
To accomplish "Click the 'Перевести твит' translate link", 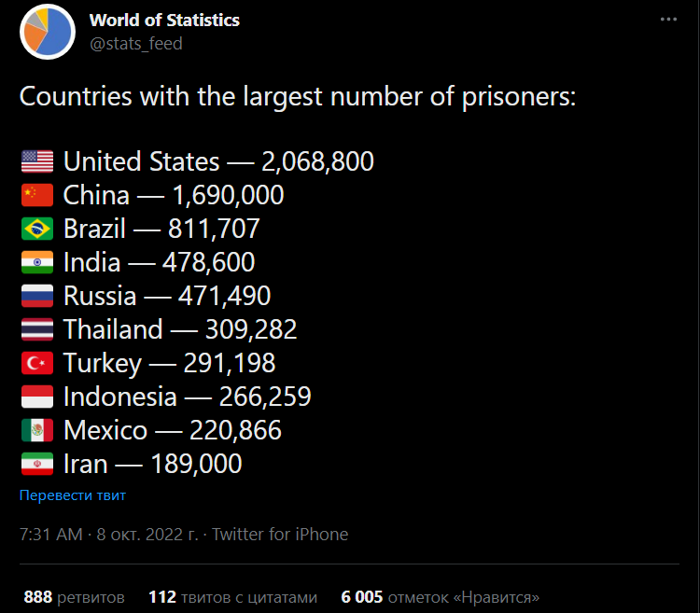I will point(73,495).
